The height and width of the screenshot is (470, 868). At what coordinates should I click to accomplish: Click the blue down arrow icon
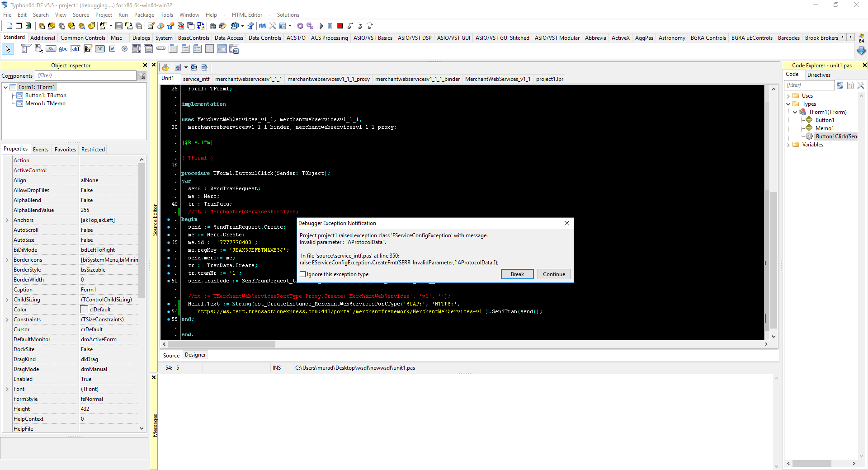point(861,51)
